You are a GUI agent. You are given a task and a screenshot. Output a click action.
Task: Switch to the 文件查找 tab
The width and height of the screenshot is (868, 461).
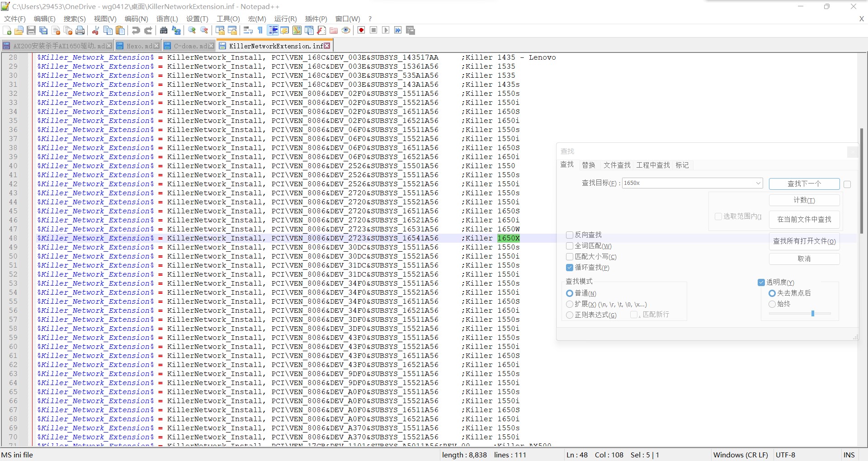click(617, 165)
